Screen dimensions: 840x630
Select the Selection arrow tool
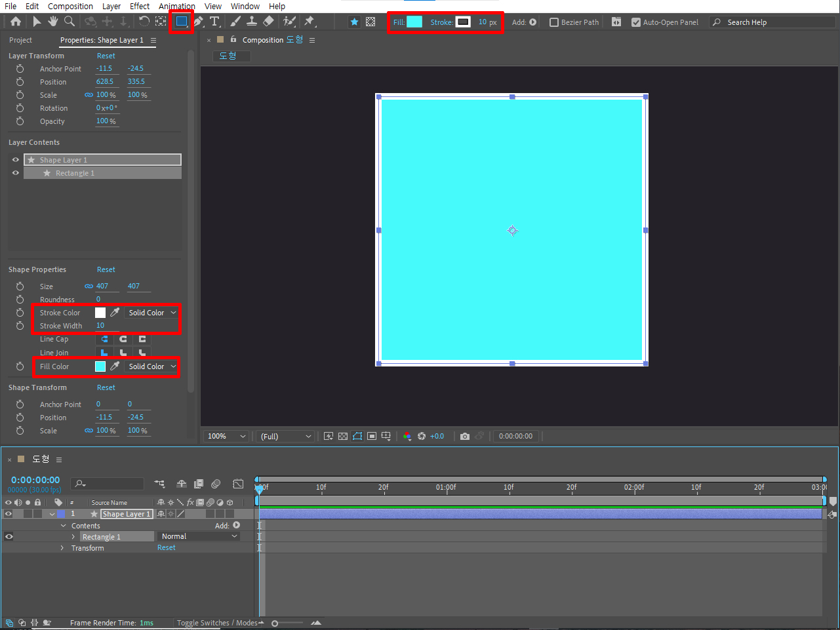37,22
